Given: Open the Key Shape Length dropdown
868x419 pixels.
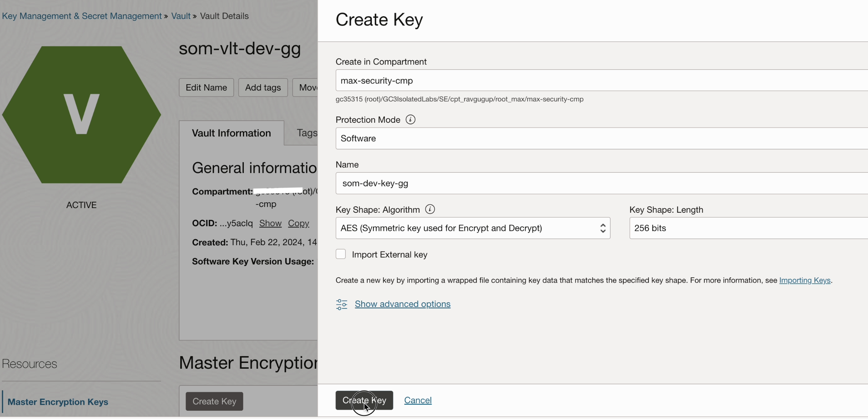Looking at the screenshot, I should (x=746, y=228).
